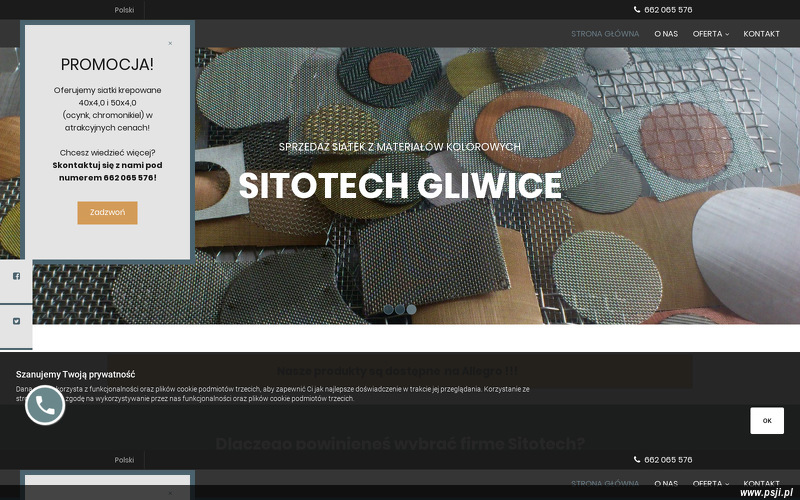Open the O NAS page

(x=666, y=34)
